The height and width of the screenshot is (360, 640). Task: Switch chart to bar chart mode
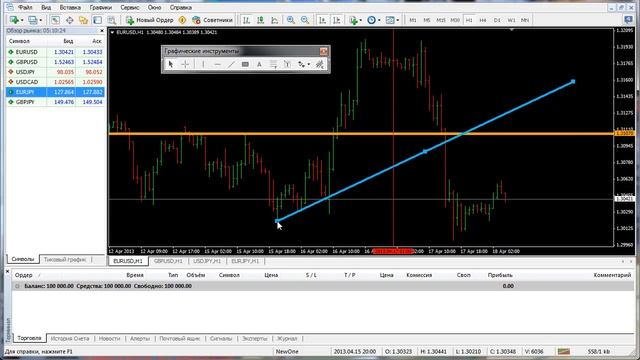(x=246, y=20)
